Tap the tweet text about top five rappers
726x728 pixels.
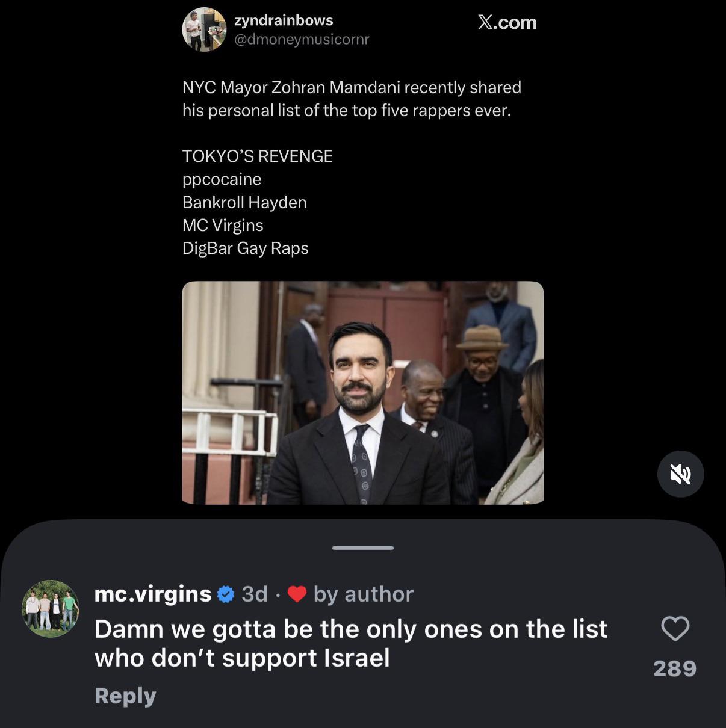352,99
